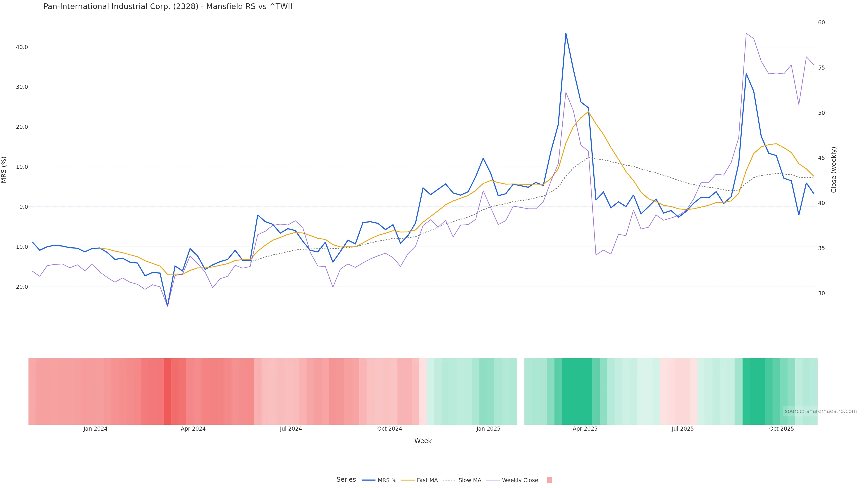Click the orange Fast MA legend line icon
The height and width of the screenshot is (488, 868).
pos(408,480)
